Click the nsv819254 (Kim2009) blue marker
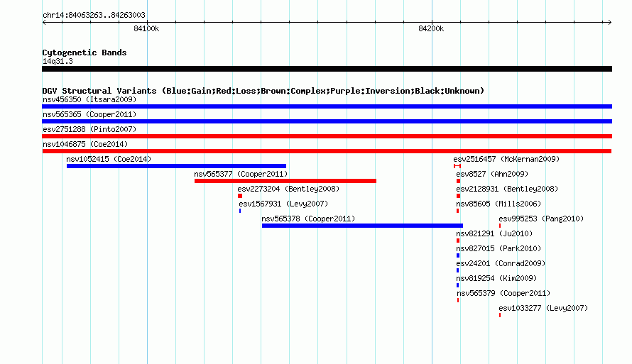632x364 pixels. click(x=457, y=285)
